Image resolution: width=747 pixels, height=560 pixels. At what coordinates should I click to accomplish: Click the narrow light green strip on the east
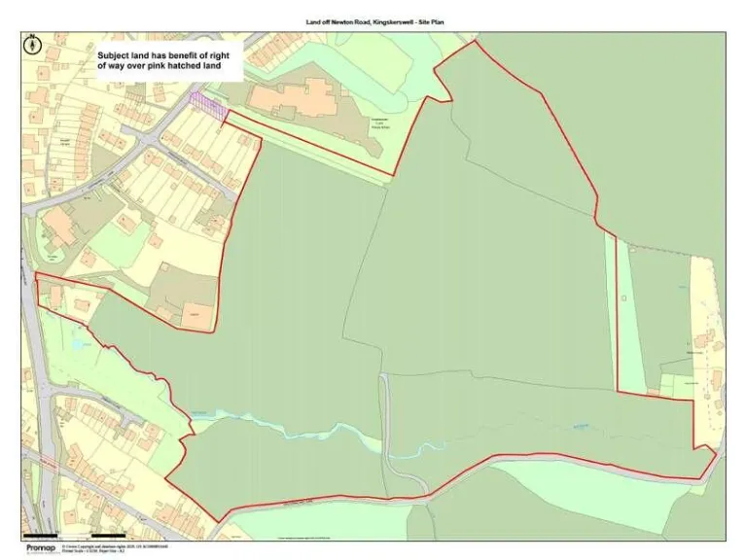(611, 311)
